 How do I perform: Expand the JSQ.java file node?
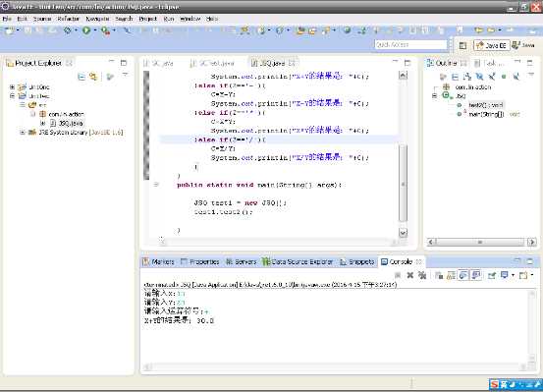point(42,123)
